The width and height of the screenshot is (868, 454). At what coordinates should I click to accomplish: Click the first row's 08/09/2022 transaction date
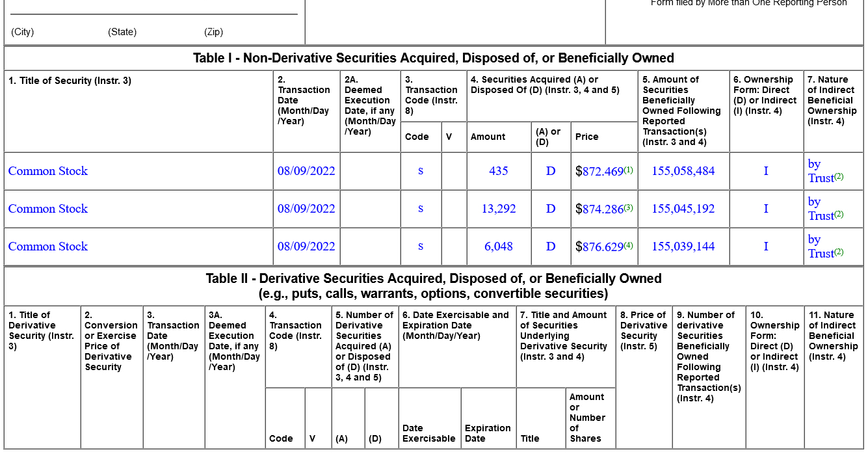tap(306, 171)
